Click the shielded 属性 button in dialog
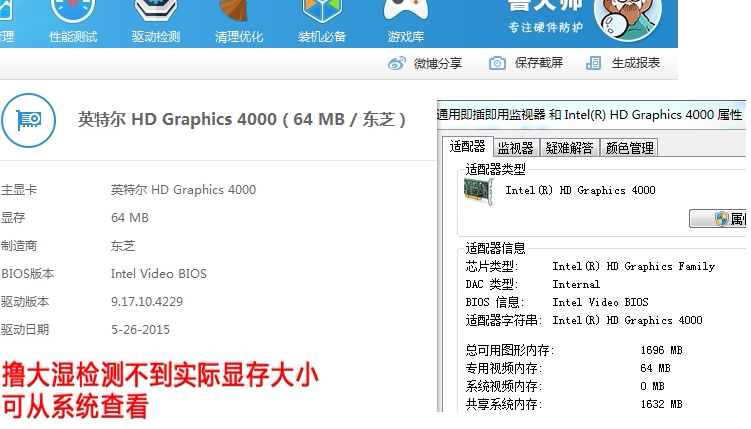 click(717, 219)
